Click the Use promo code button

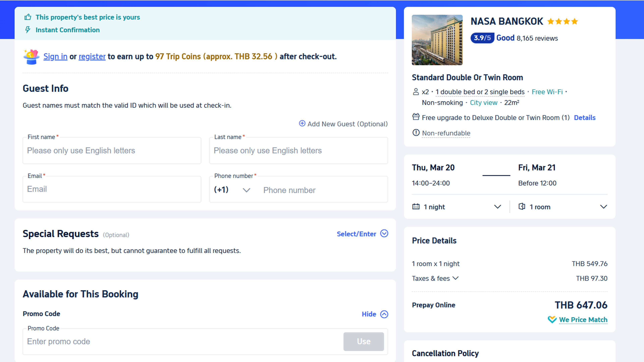[x=363, y=342]
